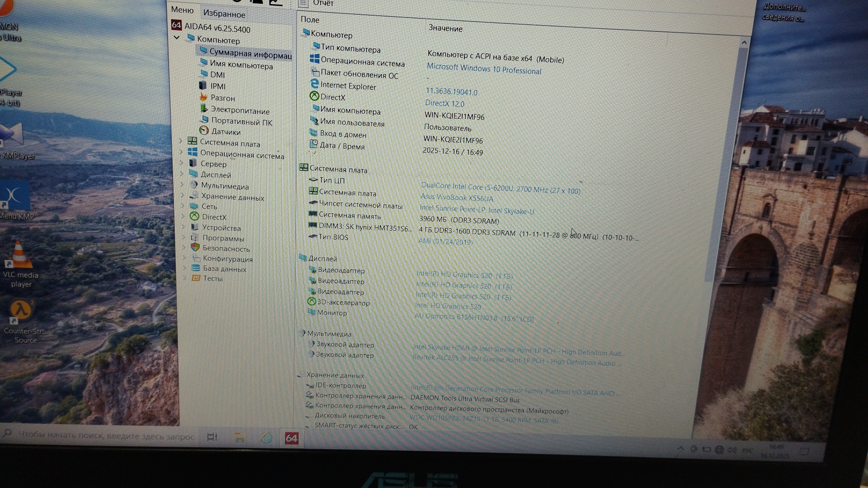Open the Sensors (Датчики) tree item

click(x=225, y=132)
